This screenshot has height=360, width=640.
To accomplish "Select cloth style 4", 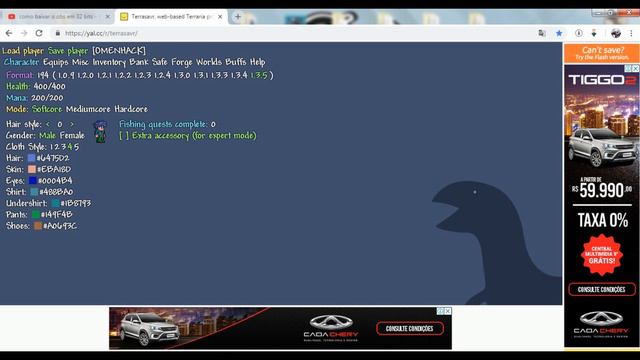I will point(70,147).
